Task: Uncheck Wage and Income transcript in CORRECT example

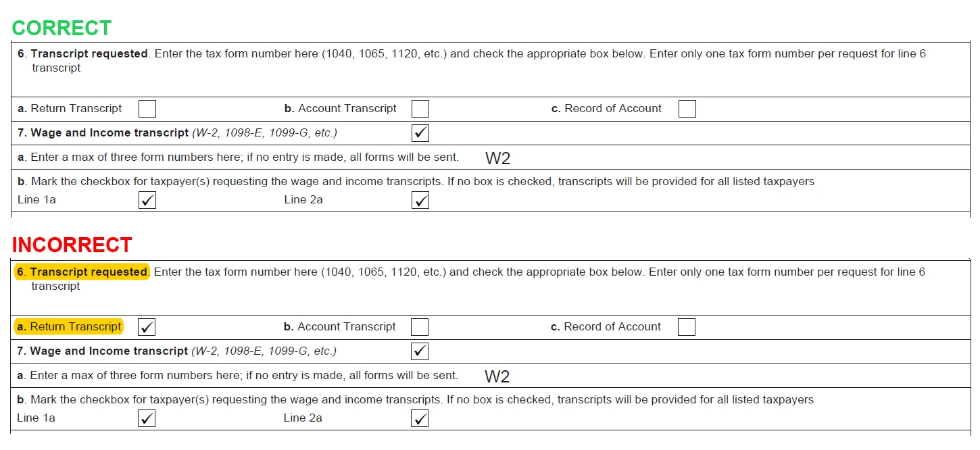Action: coord(420,133)
